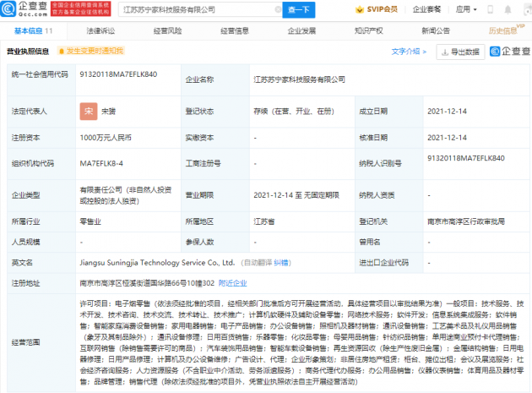Switch to the 历史信息 VIP tab
This screenshot has width=532, height=393.
(506, 30)
